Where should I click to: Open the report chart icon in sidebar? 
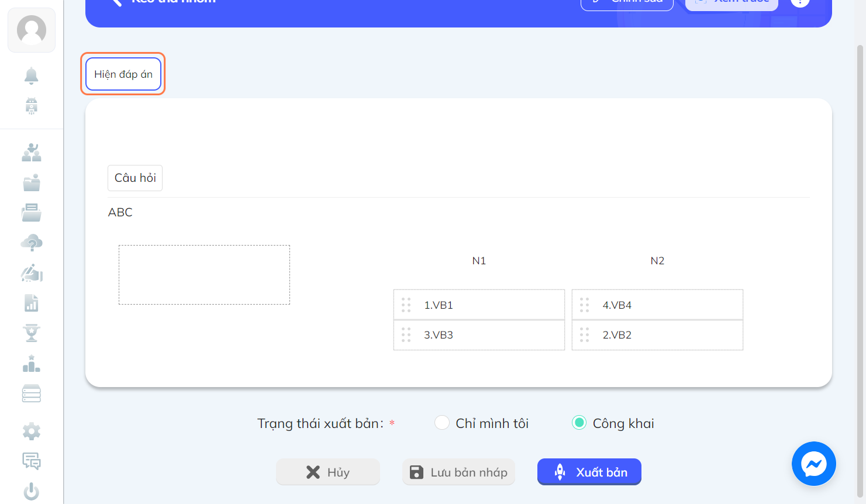(32, 303)
